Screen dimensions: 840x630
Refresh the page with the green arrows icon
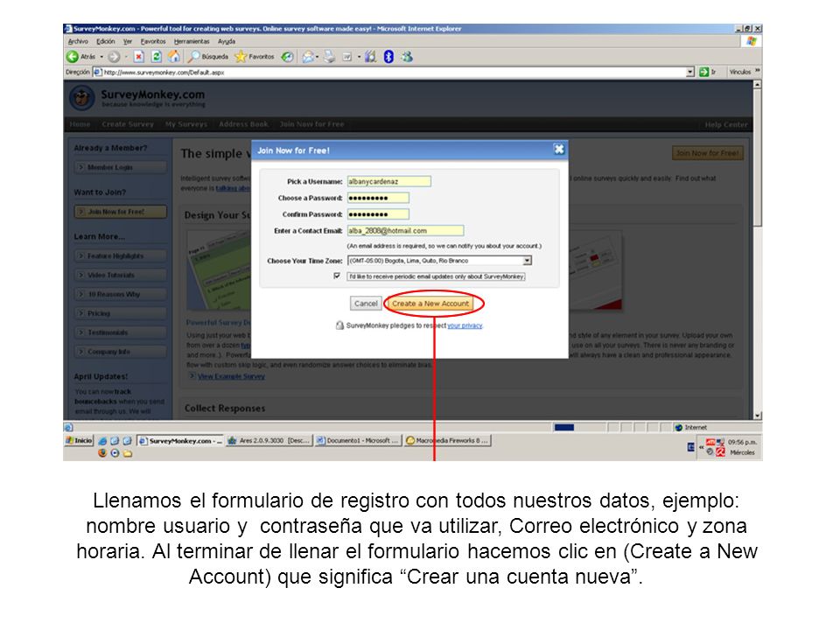click(x=157, y=56)
